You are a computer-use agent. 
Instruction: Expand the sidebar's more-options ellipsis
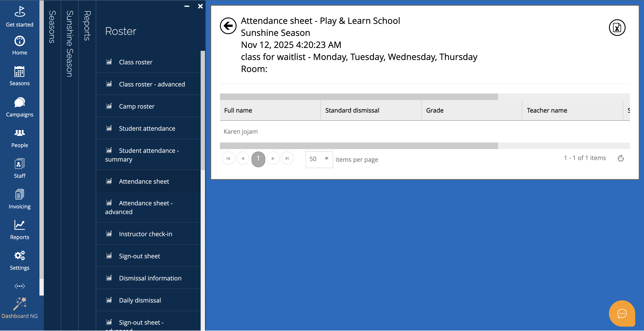[x=19, y=286]
